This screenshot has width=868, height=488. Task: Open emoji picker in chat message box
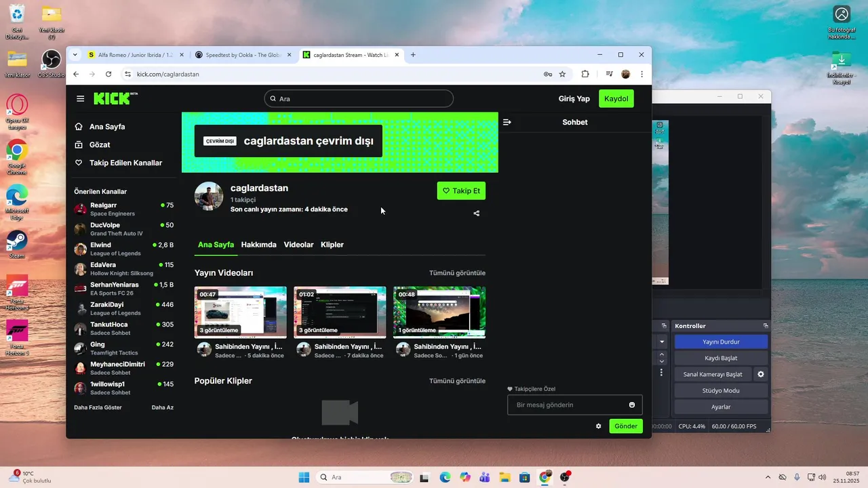pyautogui.click(x=632, y=405)
